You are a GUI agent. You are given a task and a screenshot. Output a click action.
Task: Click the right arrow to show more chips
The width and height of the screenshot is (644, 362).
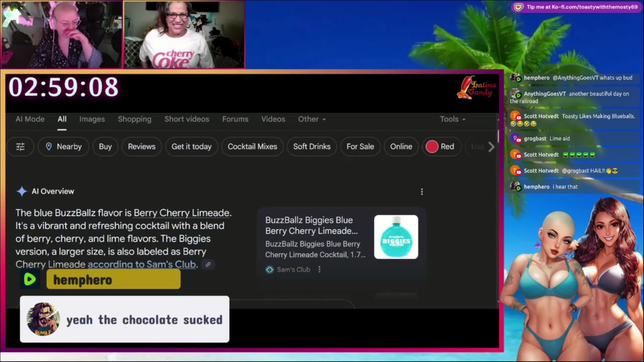(491, 147)
